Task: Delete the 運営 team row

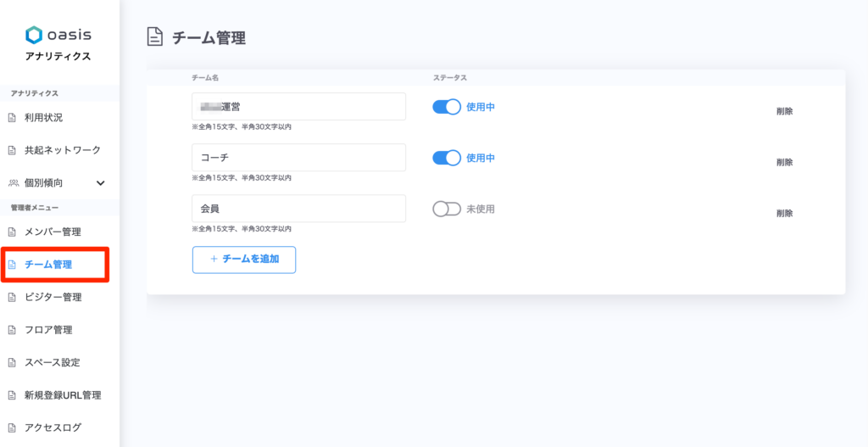Action: (x=784, y=111)
